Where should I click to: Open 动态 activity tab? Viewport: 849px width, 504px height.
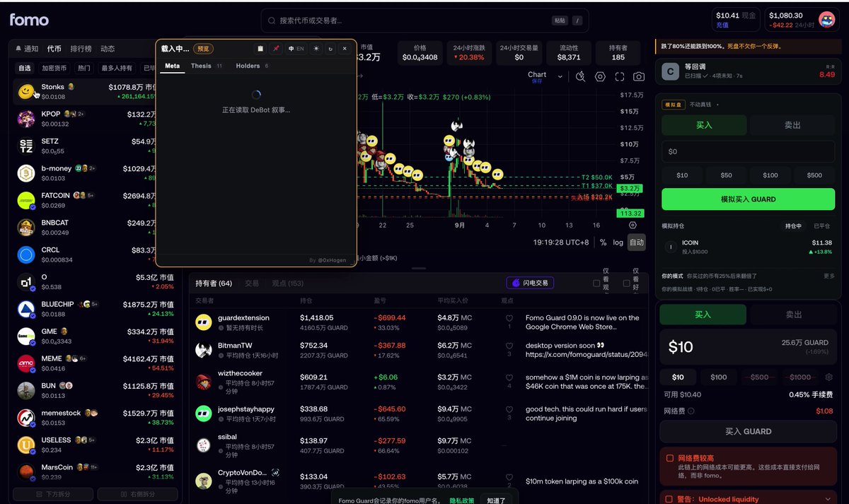pyautogui.click(x=108, y=49)
